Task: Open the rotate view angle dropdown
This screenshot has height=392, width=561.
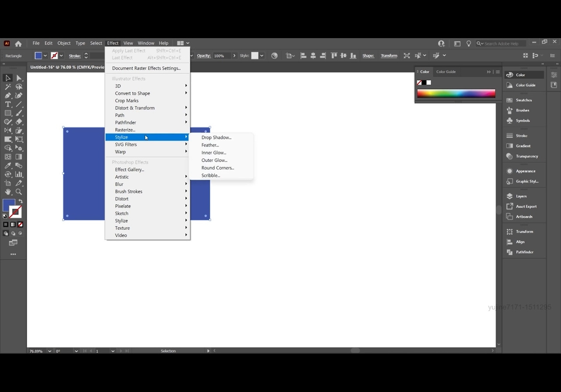Action: pyautogui.click(x=76, y=351)
